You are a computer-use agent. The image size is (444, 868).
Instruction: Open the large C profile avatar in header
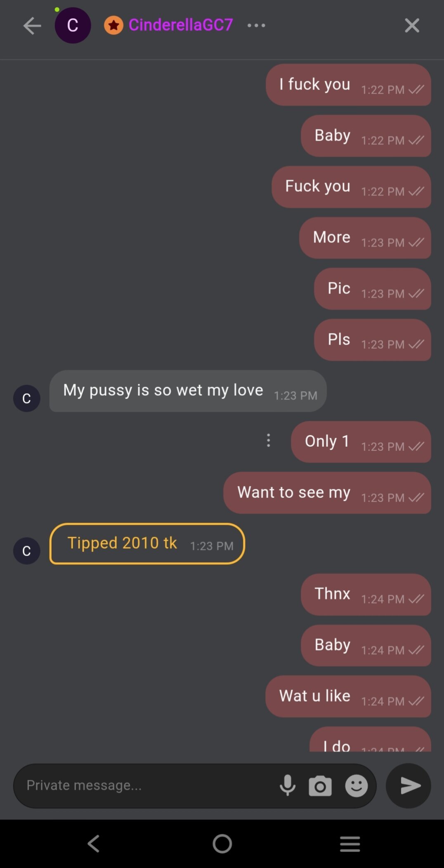tap(73, 25)
